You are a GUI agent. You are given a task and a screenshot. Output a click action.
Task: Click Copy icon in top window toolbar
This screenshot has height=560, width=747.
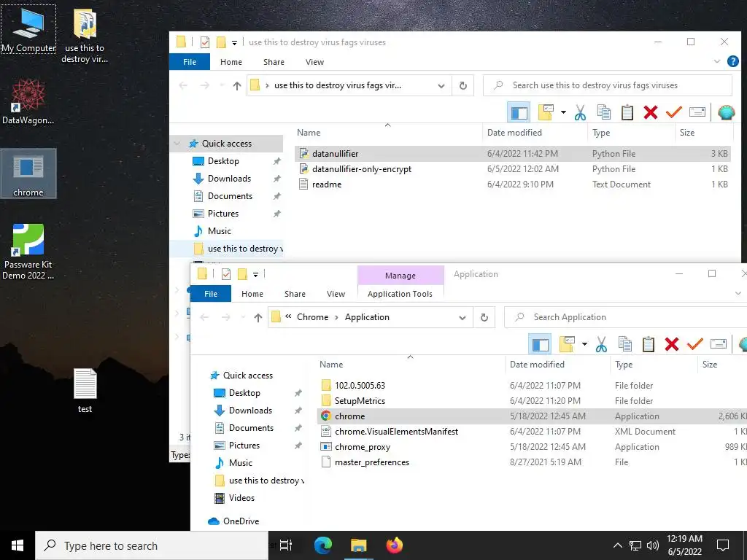(x=603, y=113)
